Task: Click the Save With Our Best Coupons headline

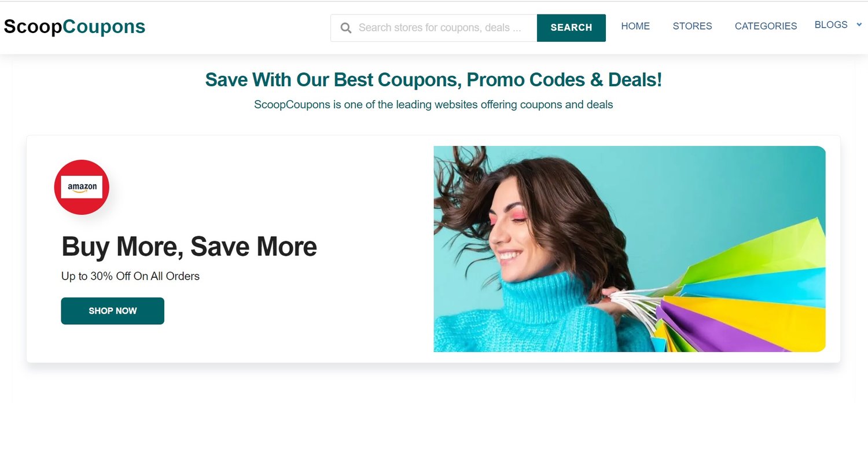Action: (433, 79)
